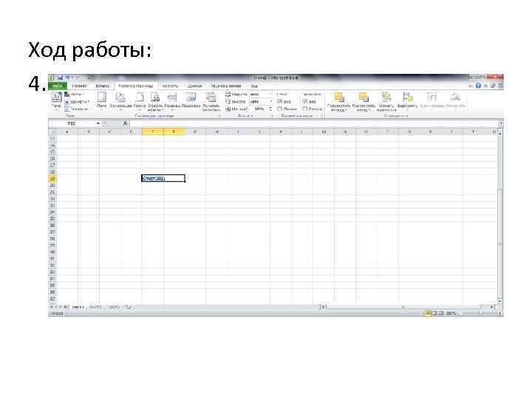Click the zoom percentage in status bar
The height and width of the screenshot is (399, 532).
(x=451, y=313)
